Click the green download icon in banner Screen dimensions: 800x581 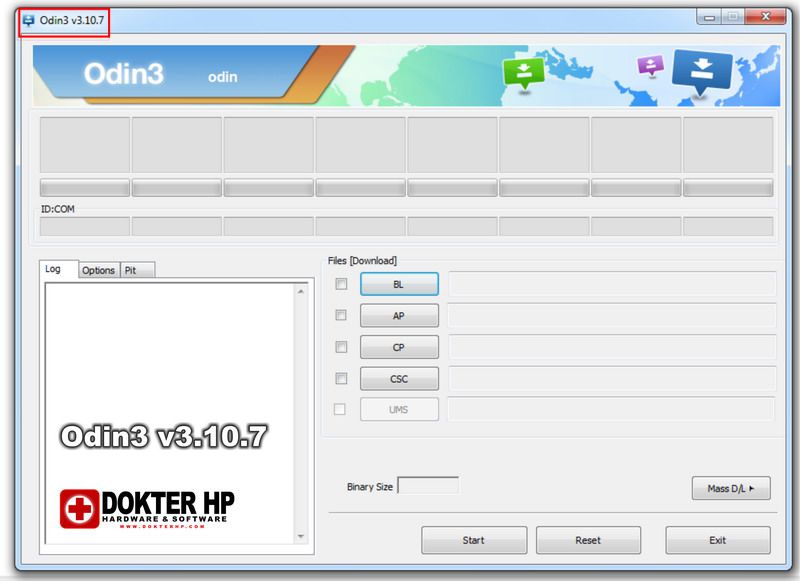pyautogui.click(x=523, y=74)
